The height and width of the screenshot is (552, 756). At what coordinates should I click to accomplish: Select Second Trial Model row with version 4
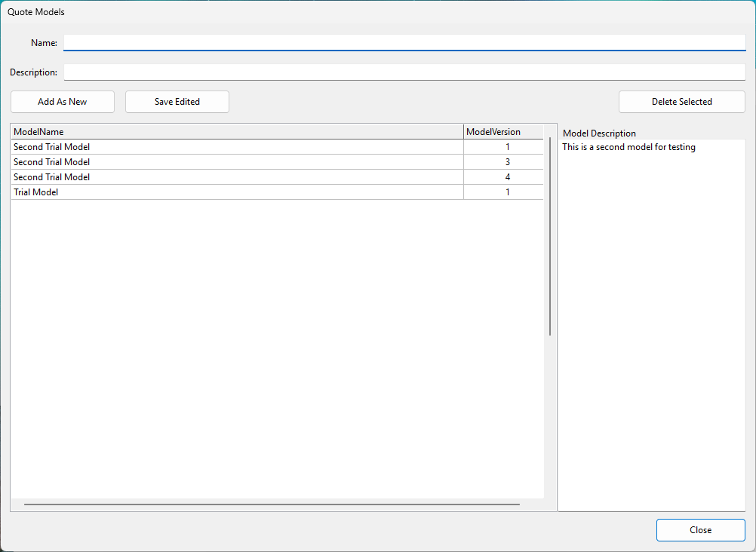pos(236,177)
